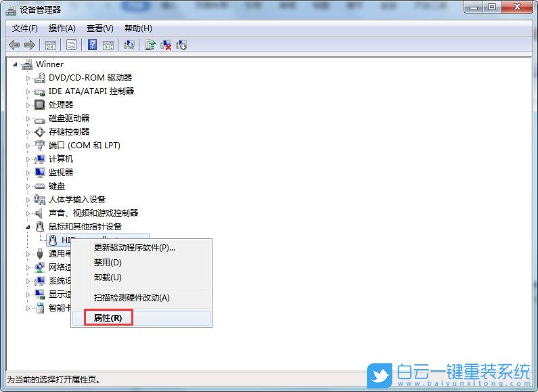Click the 人体学输入设备 HID icon

40,200
